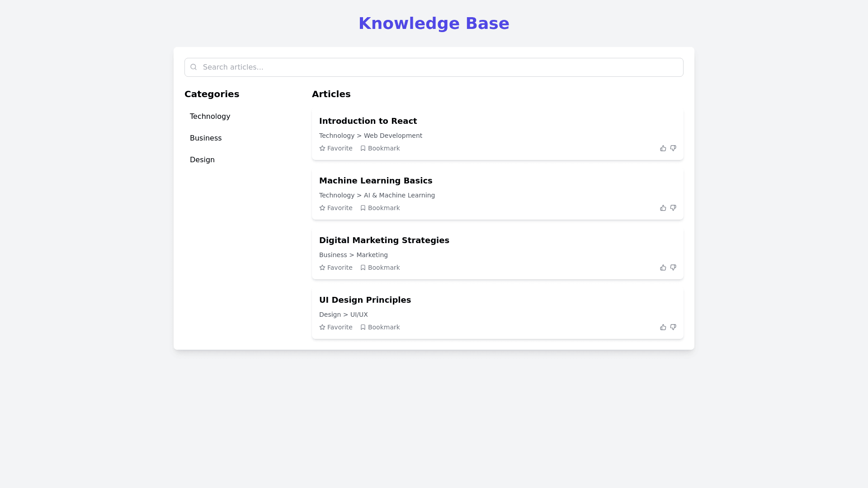The height and width of the screenshot is (488, 868).
Task: Favorite the Digital Marketing Strategies article
Action: [336, 267]
